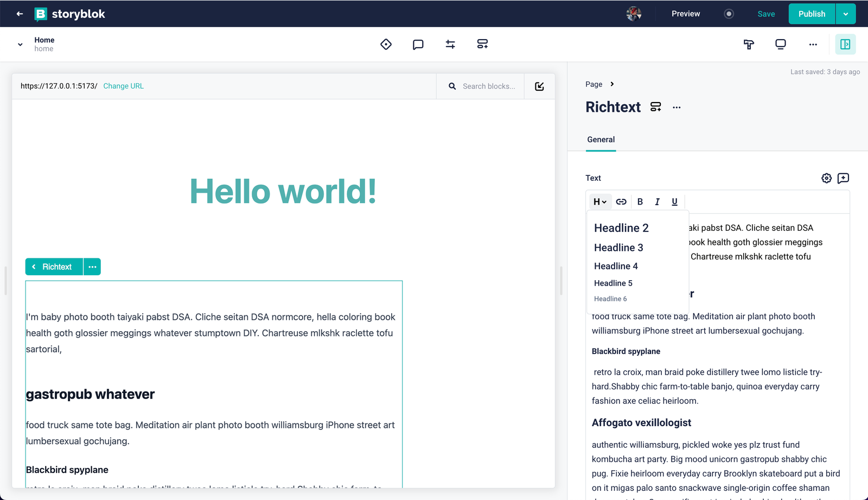Choose Headline 4 from the heading menu
The height and width of the screenshot is (500, 868).
[616, 266]
